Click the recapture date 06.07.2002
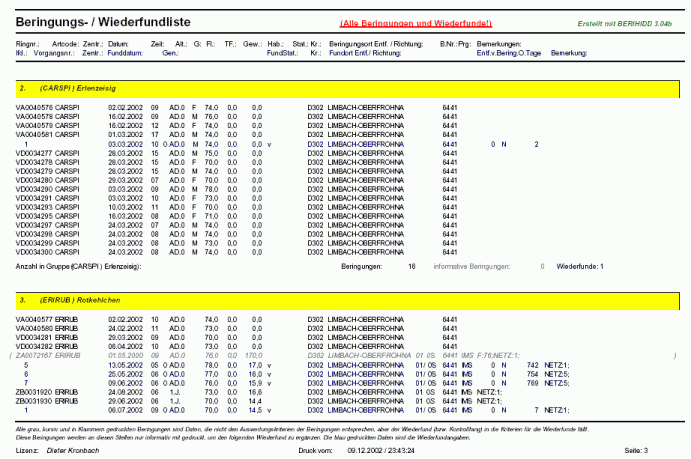691x459 pixels. [x=126, y=410]
